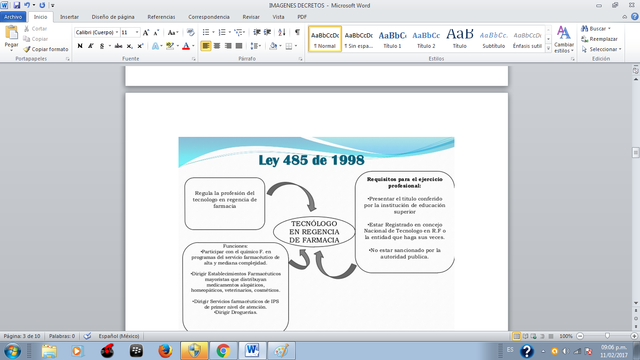Select the Sin espaciado style
Viewport: 640px width, 360px height.
(358, 39)
